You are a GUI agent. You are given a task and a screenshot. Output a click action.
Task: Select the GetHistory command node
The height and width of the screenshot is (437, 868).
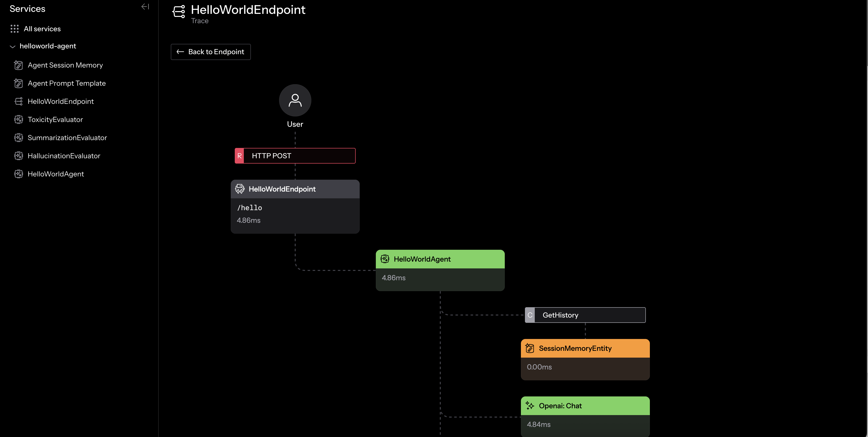(585, 315)
